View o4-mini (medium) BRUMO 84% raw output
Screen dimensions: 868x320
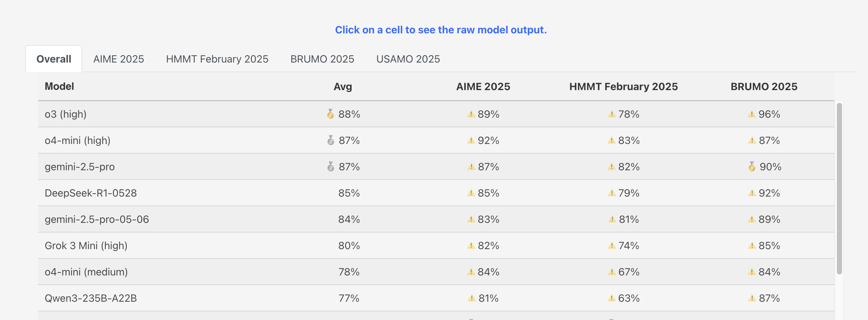769,272
